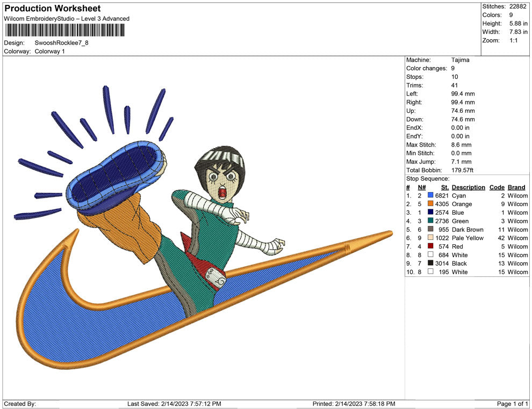Click the Red 574 color swatch
The image size is (532, 409).
pos(430,246)
